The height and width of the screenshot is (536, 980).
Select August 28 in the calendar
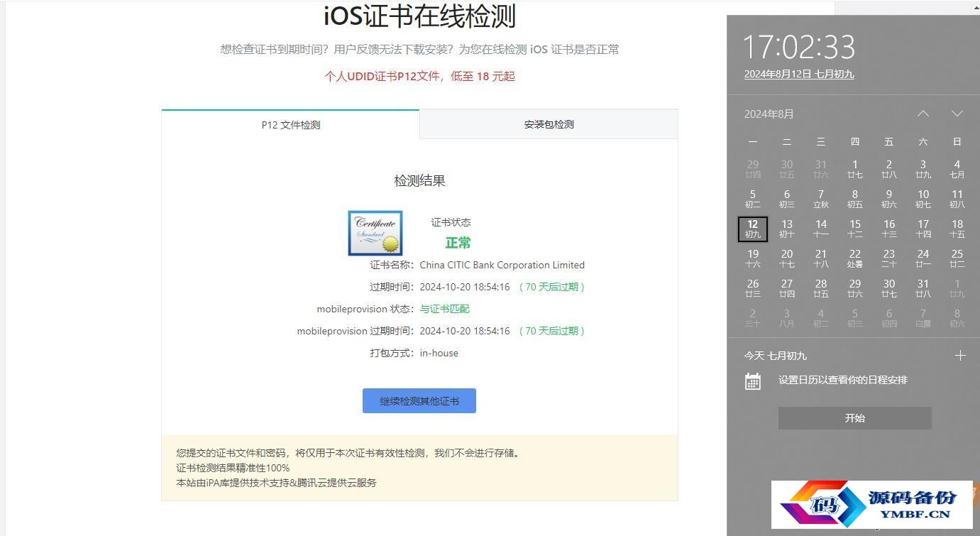(x=820, y=288)
